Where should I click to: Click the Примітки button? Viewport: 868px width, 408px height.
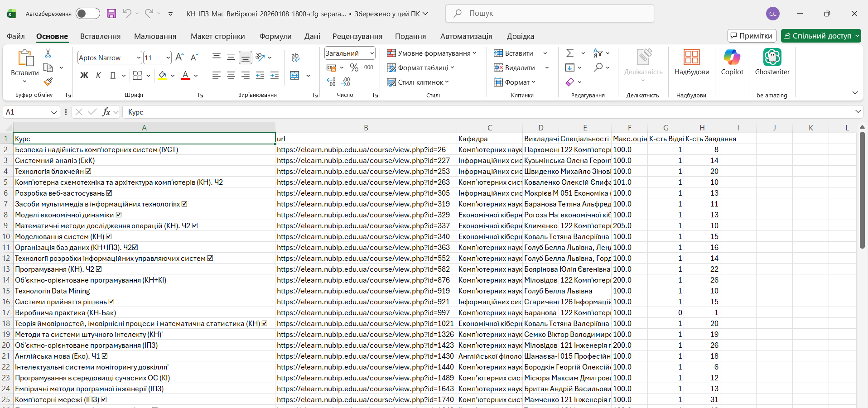[x=752, y=36]
